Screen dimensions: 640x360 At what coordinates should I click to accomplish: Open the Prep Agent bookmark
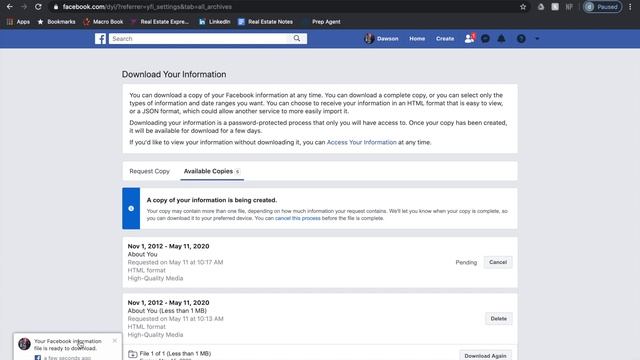coord(321,22)
